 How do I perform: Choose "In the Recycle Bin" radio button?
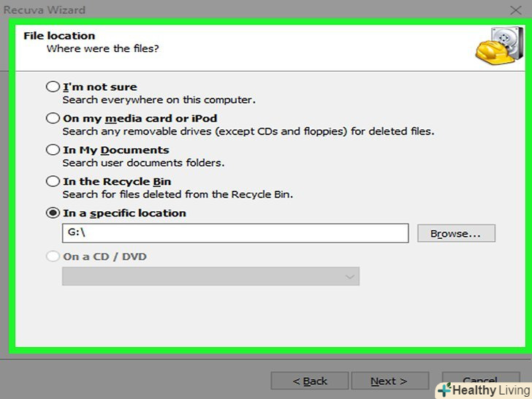click(x=53, y=181)
